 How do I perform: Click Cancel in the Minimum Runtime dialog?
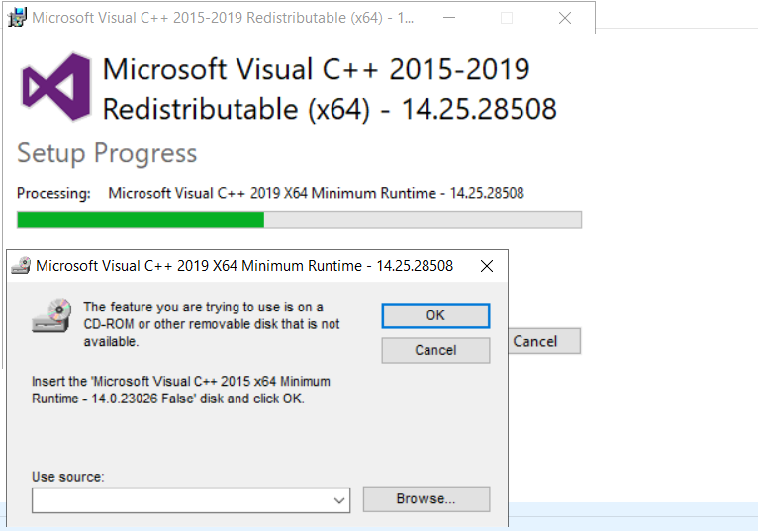click(x=435, y=350)
